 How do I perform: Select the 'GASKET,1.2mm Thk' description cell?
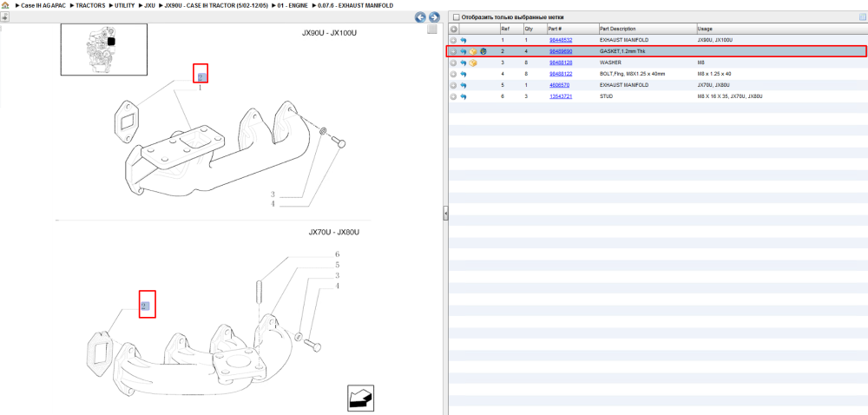622,51
